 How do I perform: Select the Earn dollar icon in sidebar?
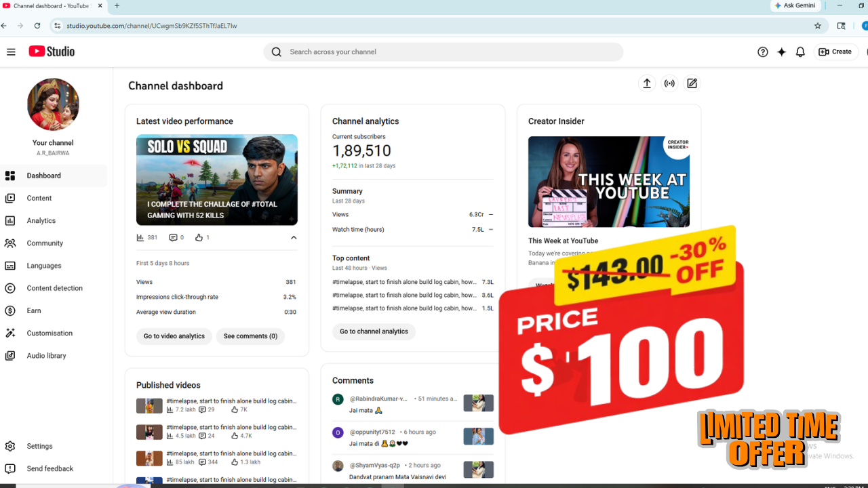click(9, 310)
